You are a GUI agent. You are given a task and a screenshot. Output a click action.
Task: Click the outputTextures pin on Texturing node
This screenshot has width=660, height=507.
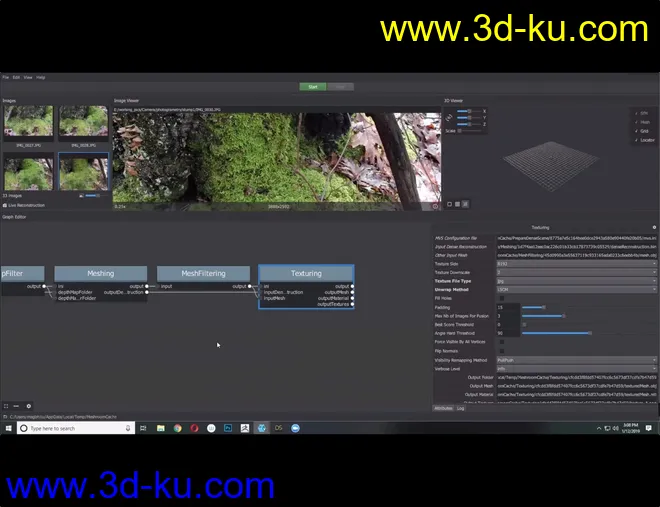[352, 304]
